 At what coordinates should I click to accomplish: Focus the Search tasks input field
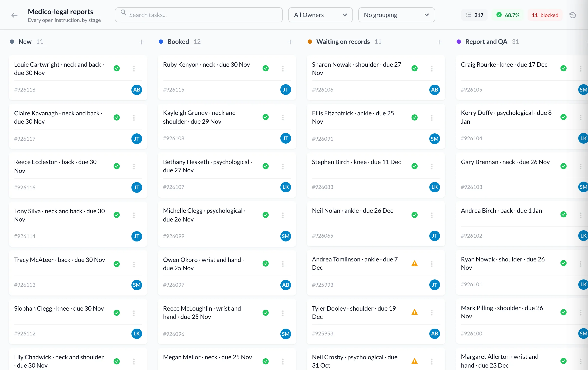[x=199, y=15]
